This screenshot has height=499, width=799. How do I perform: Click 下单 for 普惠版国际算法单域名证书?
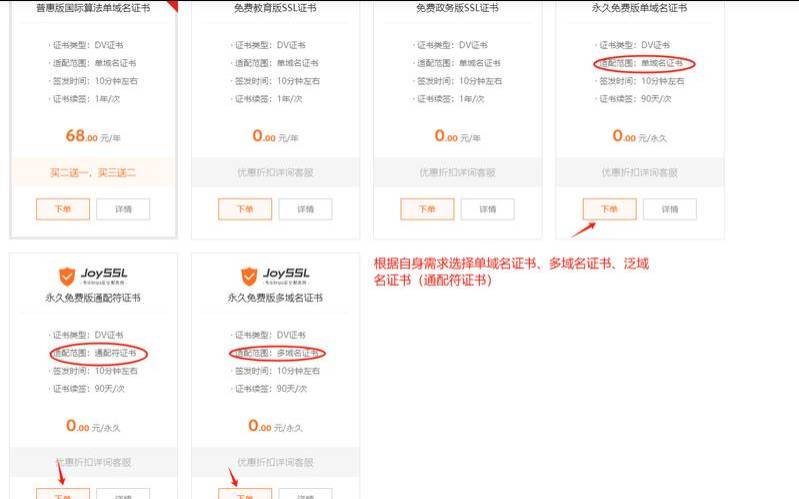(63, 209)
